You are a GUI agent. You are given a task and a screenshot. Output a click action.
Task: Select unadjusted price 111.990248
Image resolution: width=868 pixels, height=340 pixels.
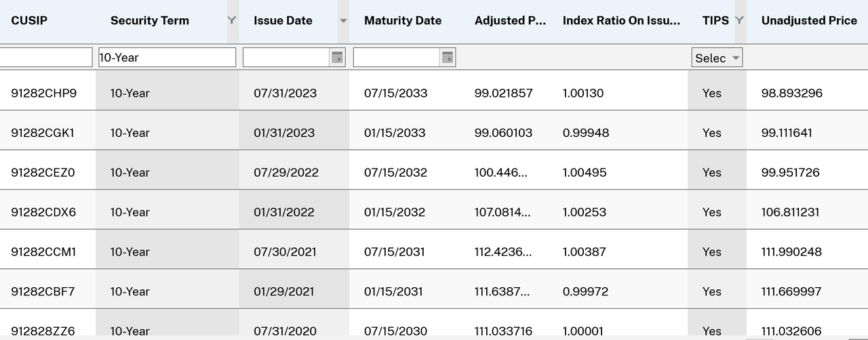792,251
